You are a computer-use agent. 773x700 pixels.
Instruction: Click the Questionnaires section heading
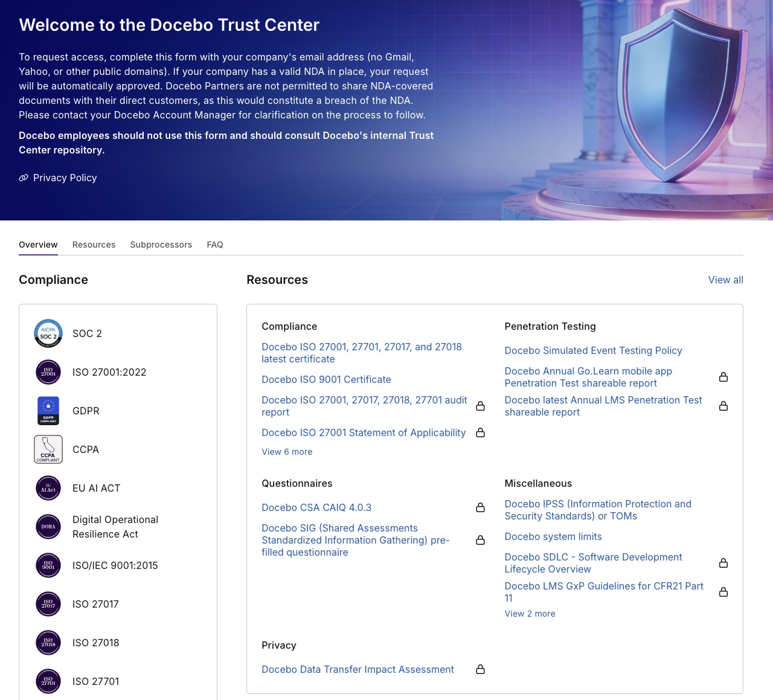click(x=297, y=483)
